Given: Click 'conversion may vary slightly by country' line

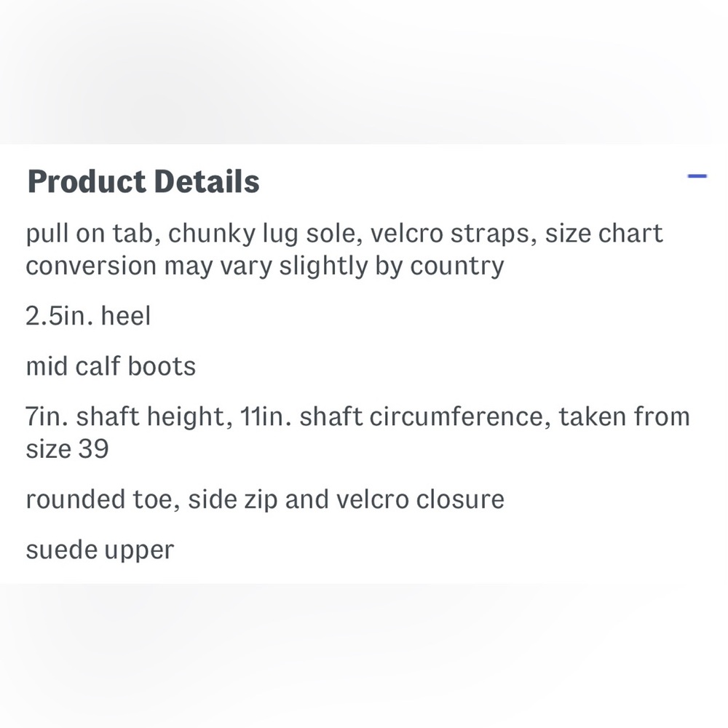Looking at the screenshot, I should pyautogui.click(x=265, y=266).
